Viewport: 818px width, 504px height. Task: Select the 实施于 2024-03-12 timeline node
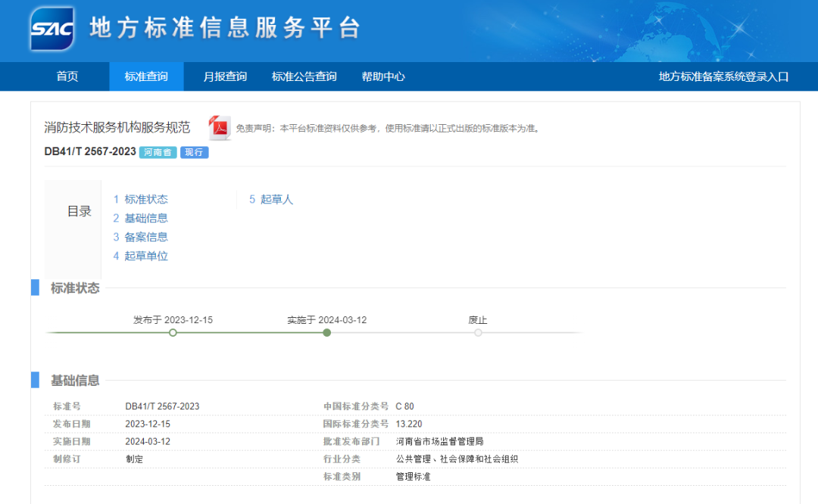pos(326,331)
